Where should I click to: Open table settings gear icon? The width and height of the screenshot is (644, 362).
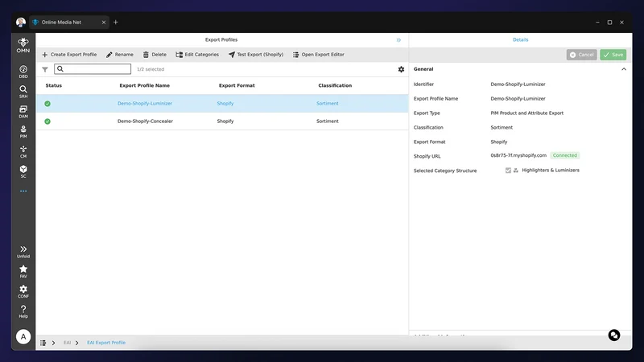pyautogui.click(x=401, y=69)
